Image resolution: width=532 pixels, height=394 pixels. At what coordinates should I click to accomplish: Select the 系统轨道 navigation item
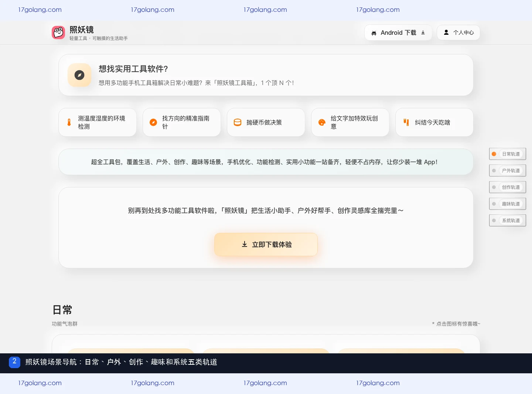pos(508,221)
